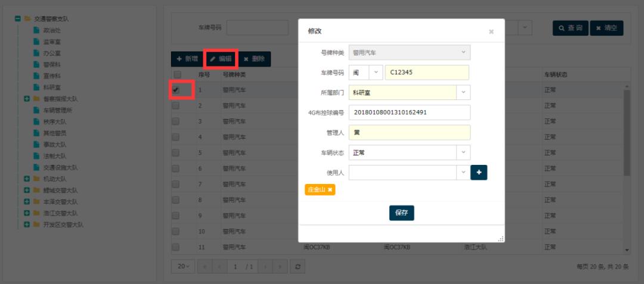Toggle the select-all checkbox in the table header
644x284 pixels.
click(x=177, y=74)
